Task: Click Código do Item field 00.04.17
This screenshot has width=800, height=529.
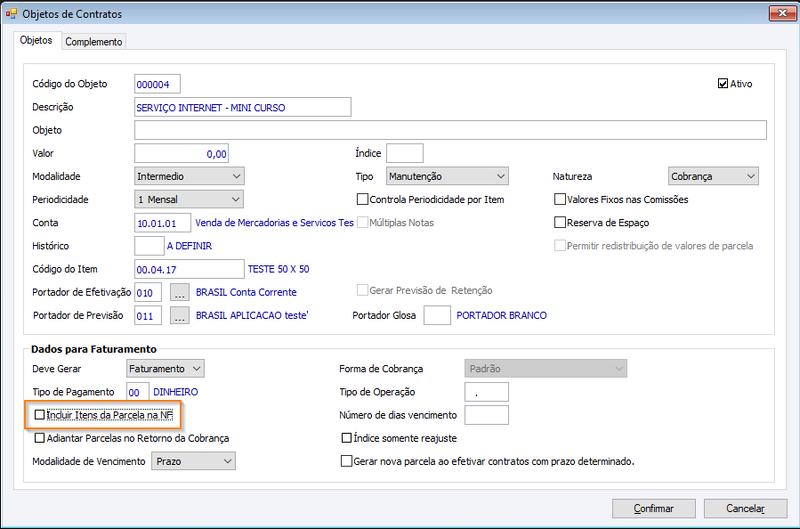Action: click(x=189, y=269)
